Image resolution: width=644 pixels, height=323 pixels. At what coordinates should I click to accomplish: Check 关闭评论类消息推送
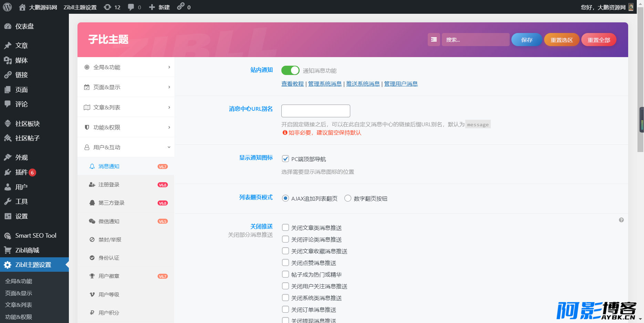click(x=285, y=239)
